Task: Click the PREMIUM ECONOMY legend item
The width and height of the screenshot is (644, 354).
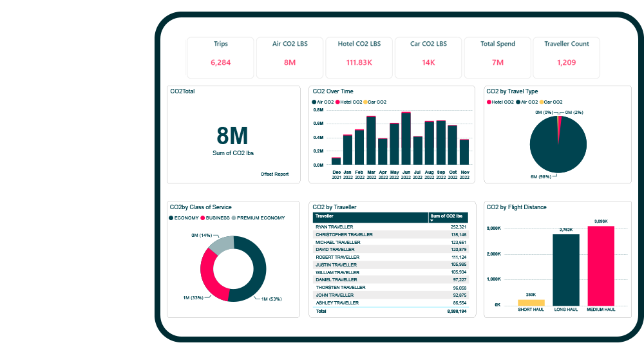Action: coord(258,218)
